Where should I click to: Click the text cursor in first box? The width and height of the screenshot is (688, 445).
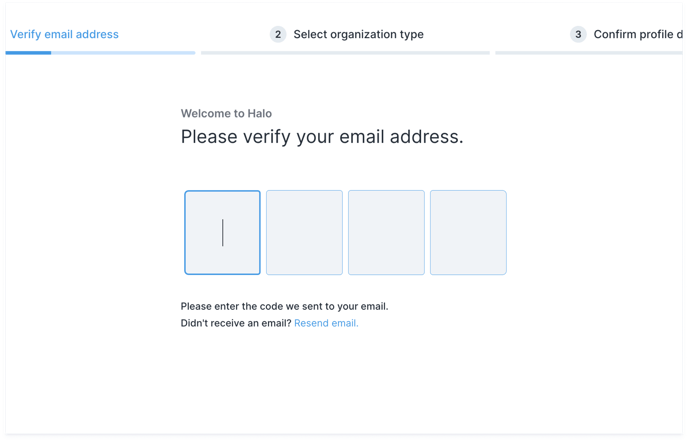[x=222, y=233]
